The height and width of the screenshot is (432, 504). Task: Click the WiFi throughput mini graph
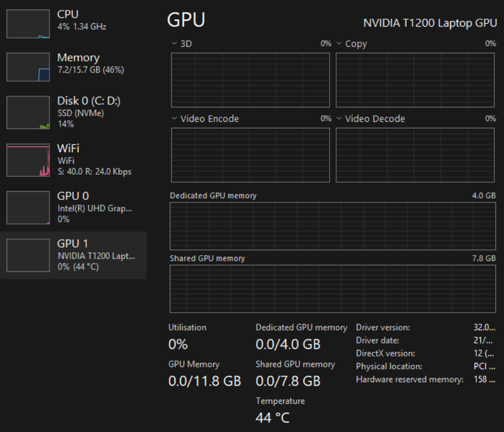tap(28, 160)
